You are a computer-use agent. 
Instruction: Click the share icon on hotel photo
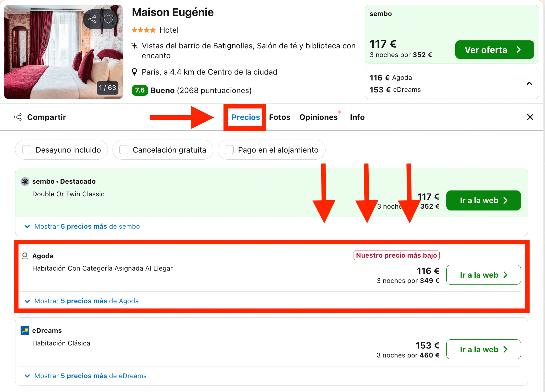pyautogui.click(x=92, y=19)
